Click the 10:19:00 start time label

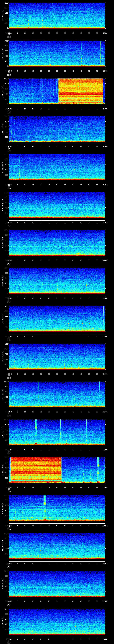tap(9, 223)
